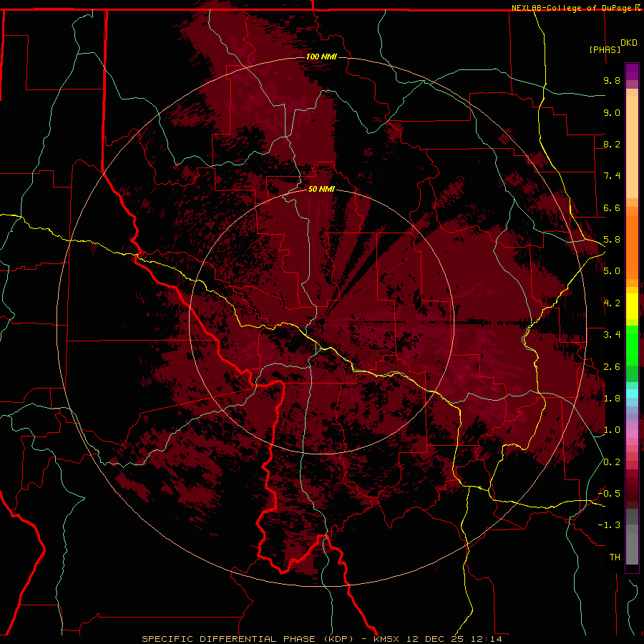Click the pink segment of the color scale
This screenshot has width=644, height=644.
(632, 434)
